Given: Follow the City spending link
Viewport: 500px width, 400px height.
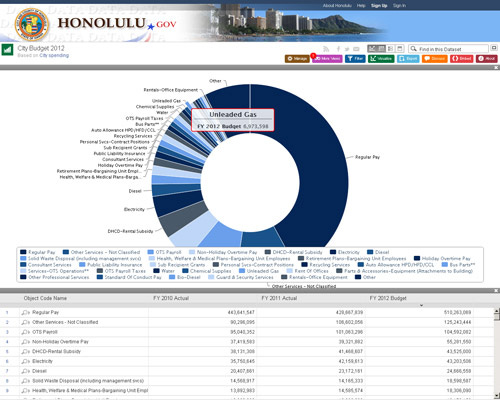Looking at the screenshot, I should (x=54, y=55).
